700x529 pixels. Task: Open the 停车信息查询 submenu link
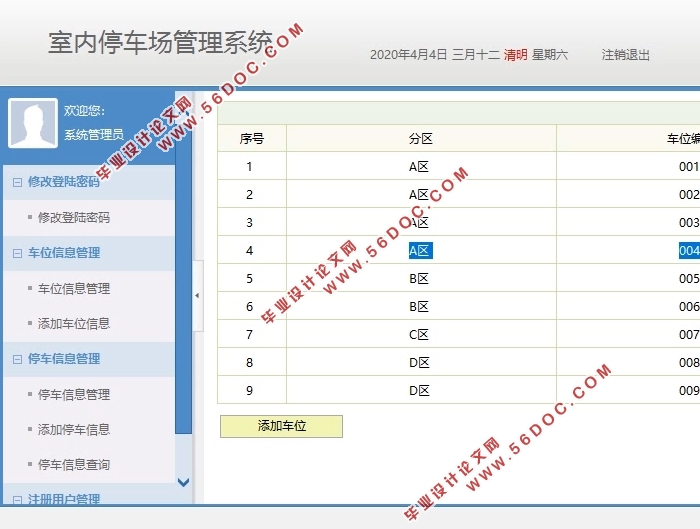(x=74, y=465)
